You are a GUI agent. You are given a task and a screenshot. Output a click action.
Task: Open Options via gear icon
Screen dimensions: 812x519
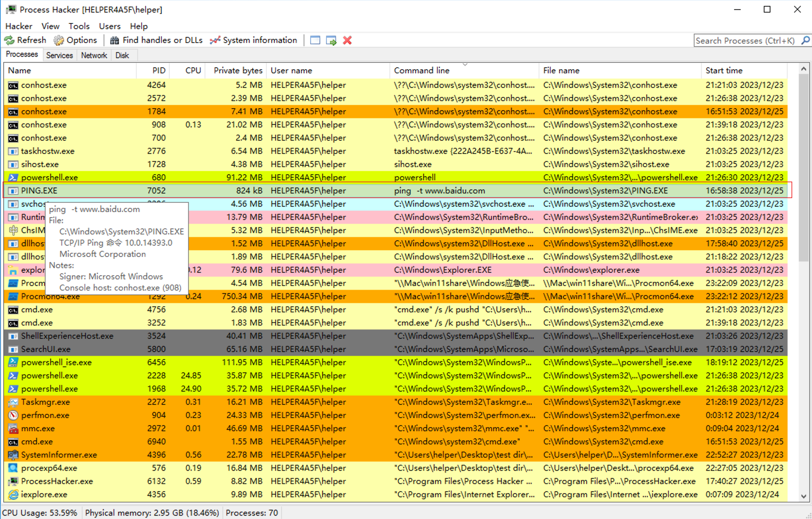point(58,41)
